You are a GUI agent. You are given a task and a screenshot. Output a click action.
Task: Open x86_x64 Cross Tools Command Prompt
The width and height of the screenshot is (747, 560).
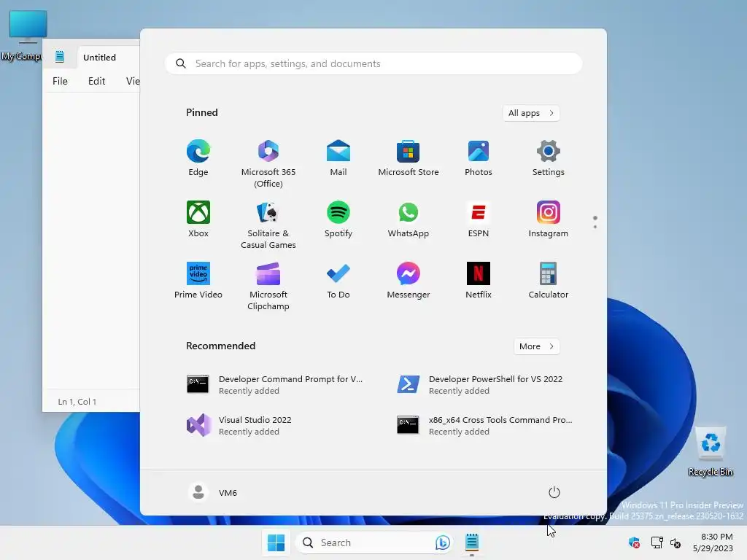point(485,425)
